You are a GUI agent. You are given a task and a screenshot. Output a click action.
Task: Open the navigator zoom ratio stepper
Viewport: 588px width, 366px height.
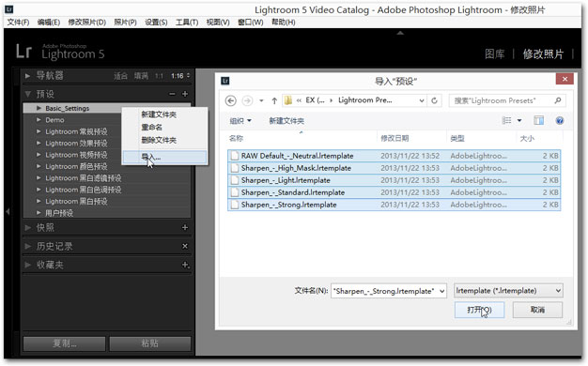188,76
